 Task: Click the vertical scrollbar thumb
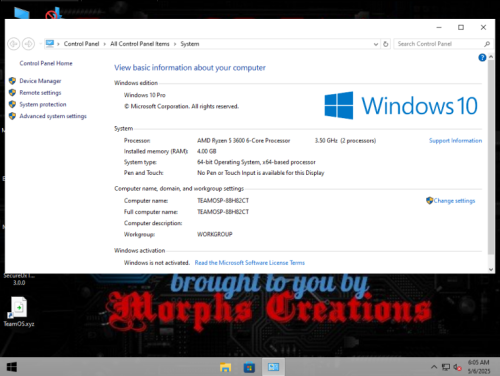click(491, 157)
